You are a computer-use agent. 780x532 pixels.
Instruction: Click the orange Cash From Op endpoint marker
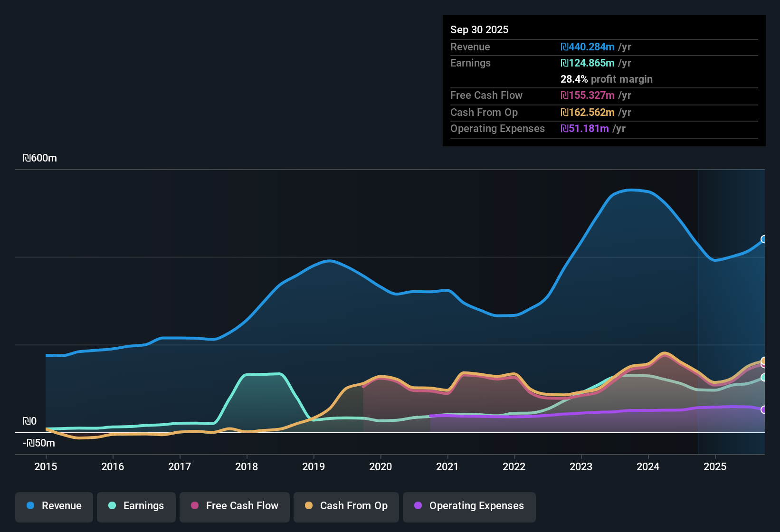click(763, 360)
